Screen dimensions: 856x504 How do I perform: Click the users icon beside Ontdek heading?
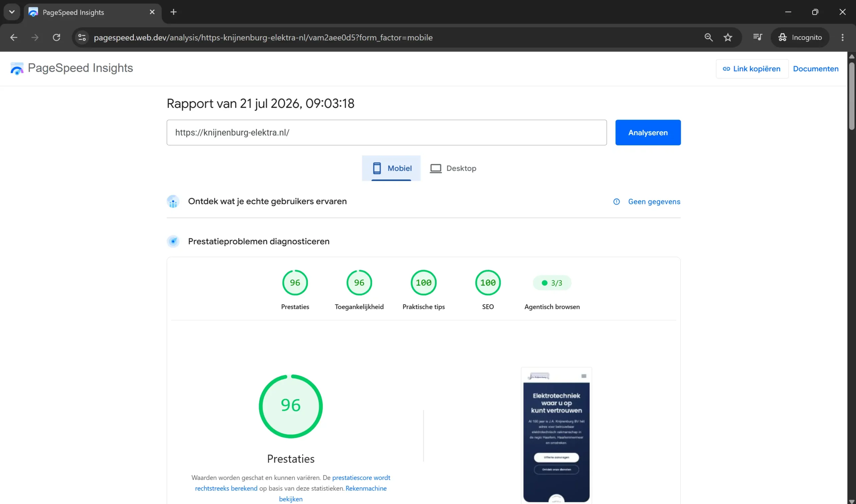[173, 202]
